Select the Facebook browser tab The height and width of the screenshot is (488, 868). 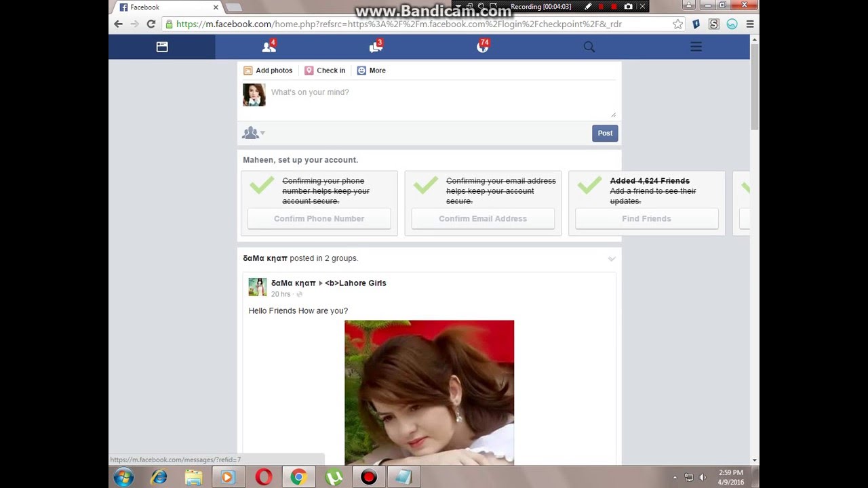tap(168, 7)
